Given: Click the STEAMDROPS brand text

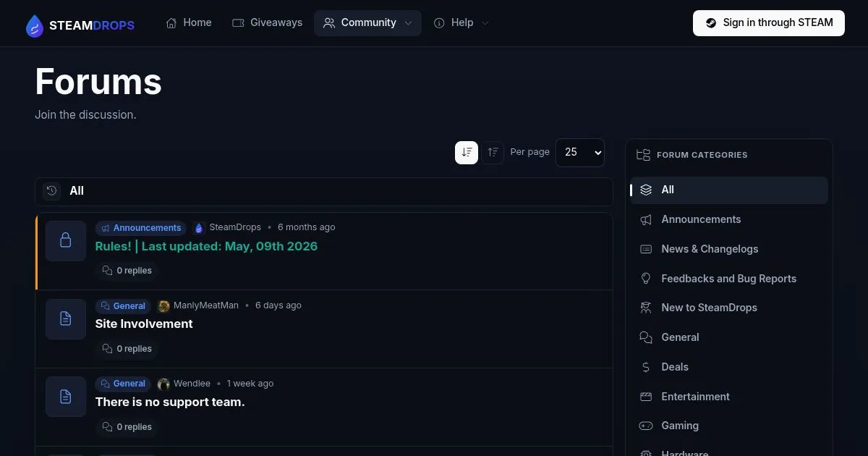Looking at the screenshot, I should [x=92, y=25].
